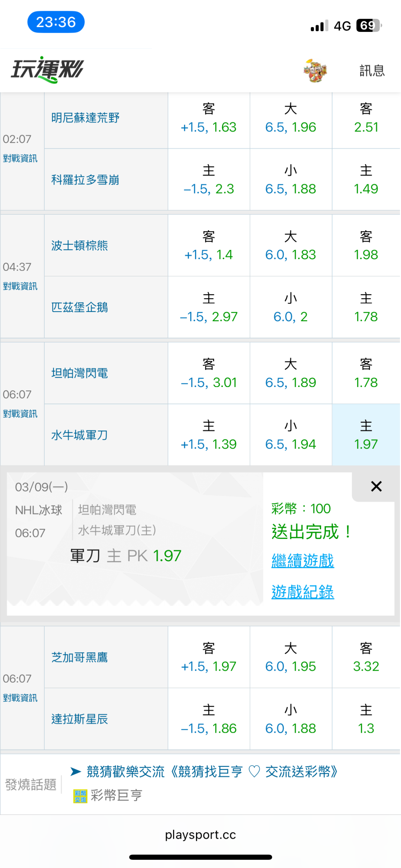The height and width of the screenshot is (868, 401).
Task: Pick 小 6.5, 1.94 under option
Action: [x=291, y=435]
